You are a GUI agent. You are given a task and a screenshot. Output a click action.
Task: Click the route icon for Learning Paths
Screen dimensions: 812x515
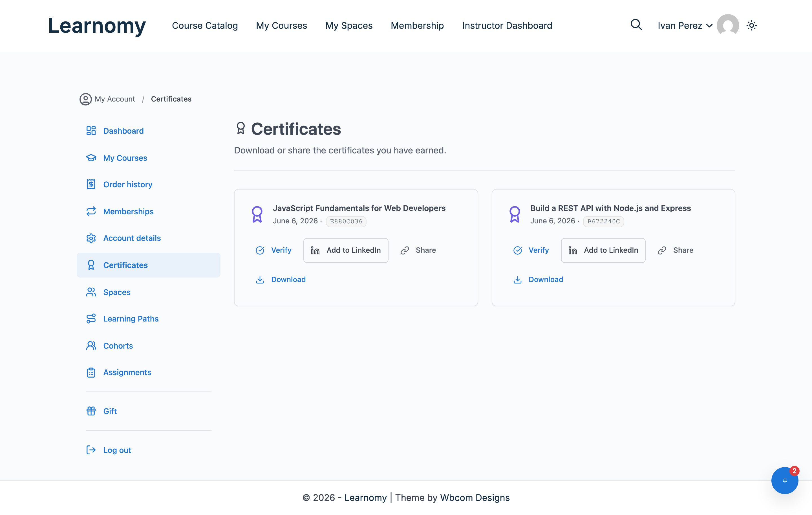click(x=91, y=318)
